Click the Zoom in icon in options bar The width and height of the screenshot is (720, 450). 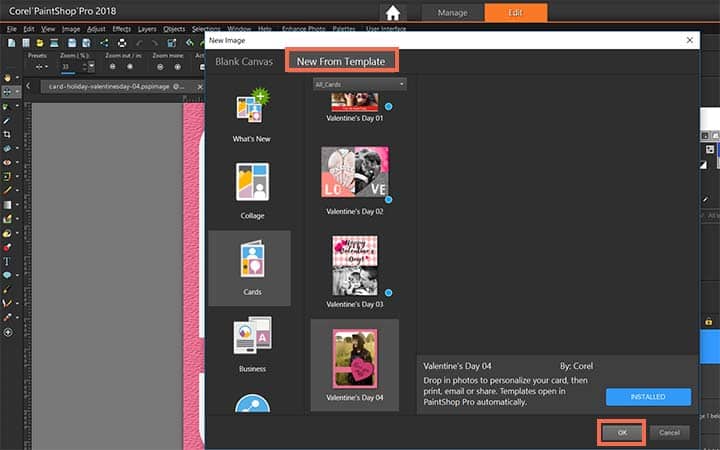[130, 67]
